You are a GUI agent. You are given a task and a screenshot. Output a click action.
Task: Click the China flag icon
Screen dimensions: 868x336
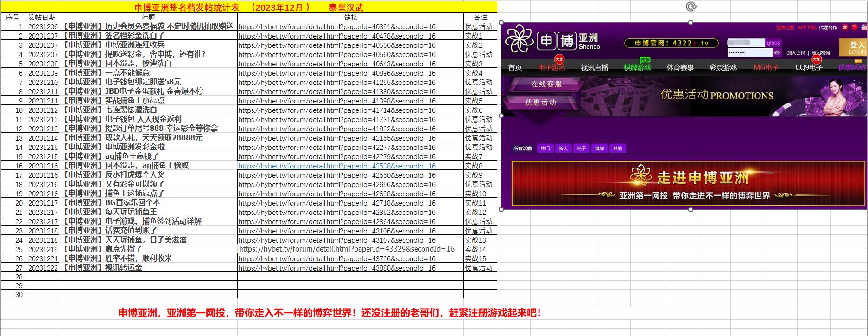(855, 27)
